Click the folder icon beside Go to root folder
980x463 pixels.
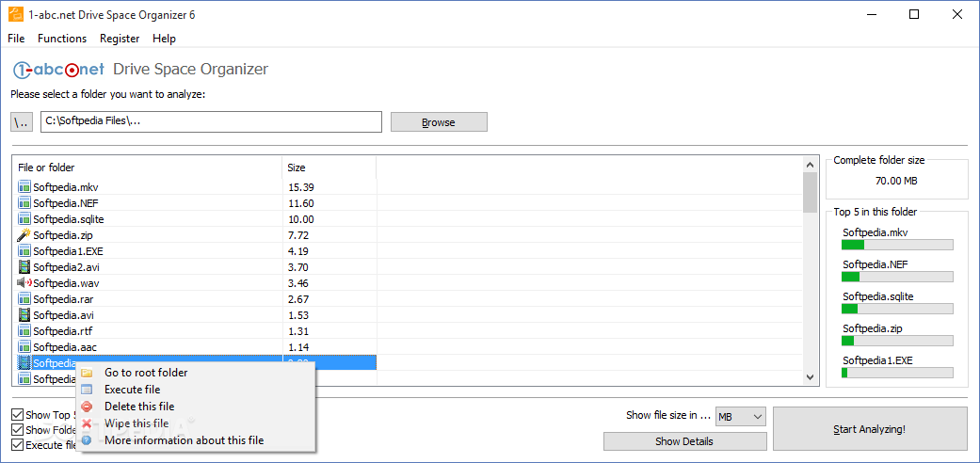click(87, 373)
